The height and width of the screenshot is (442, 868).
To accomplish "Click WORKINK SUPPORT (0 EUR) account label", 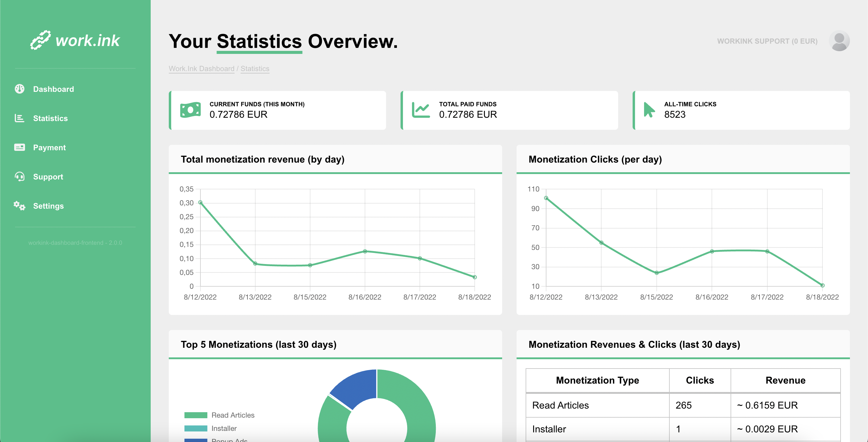I will [x=767, y=41].
